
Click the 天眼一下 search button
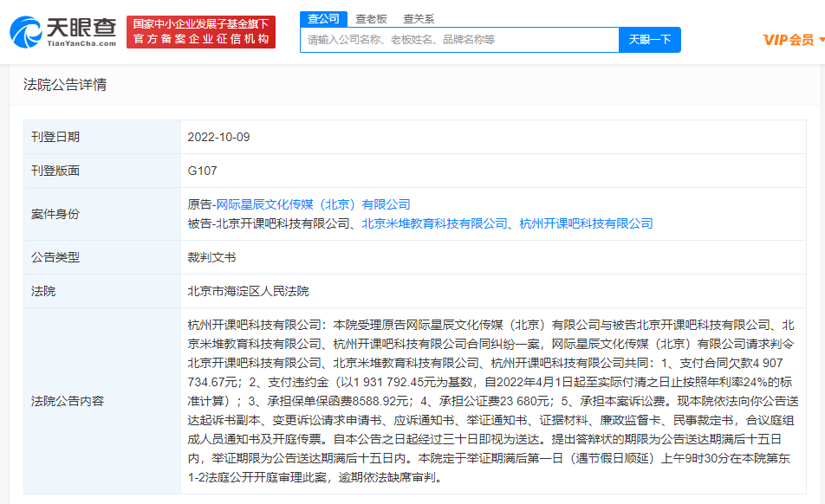point(650,40)
